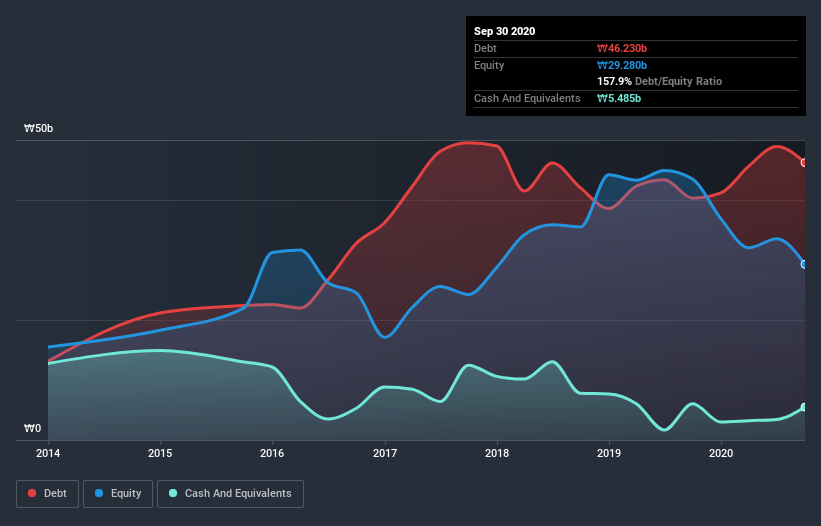Select the red Debt endpoint marker
Screen dimensions: 821x526
click(804, 163)
